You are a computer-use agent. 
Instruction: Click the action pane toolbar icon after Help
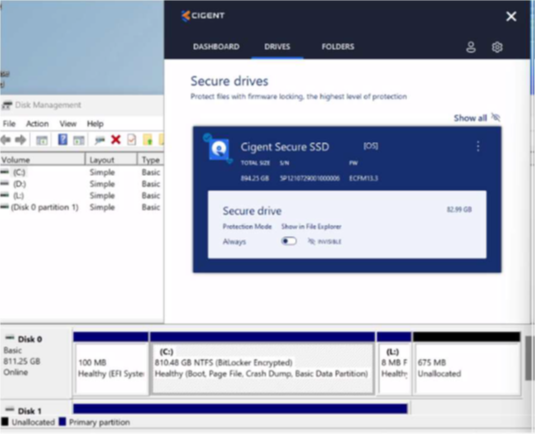coord(79,140)
